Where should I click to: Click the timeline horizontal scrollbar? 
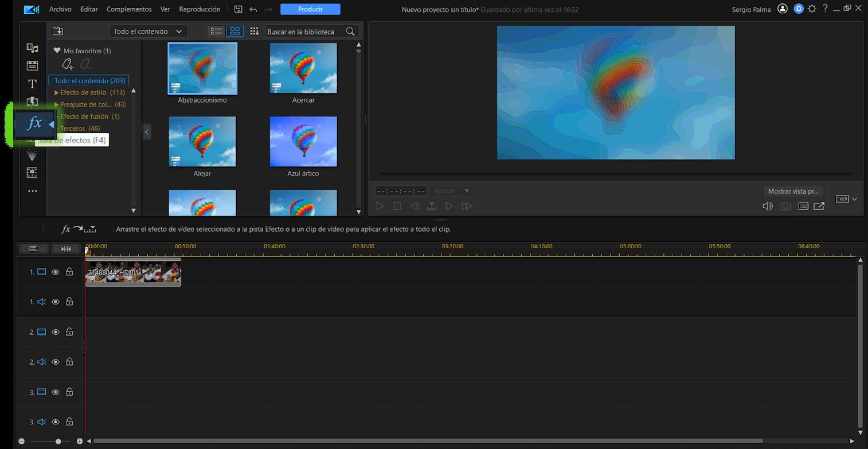pyautogui.click(x=428, y=441)
